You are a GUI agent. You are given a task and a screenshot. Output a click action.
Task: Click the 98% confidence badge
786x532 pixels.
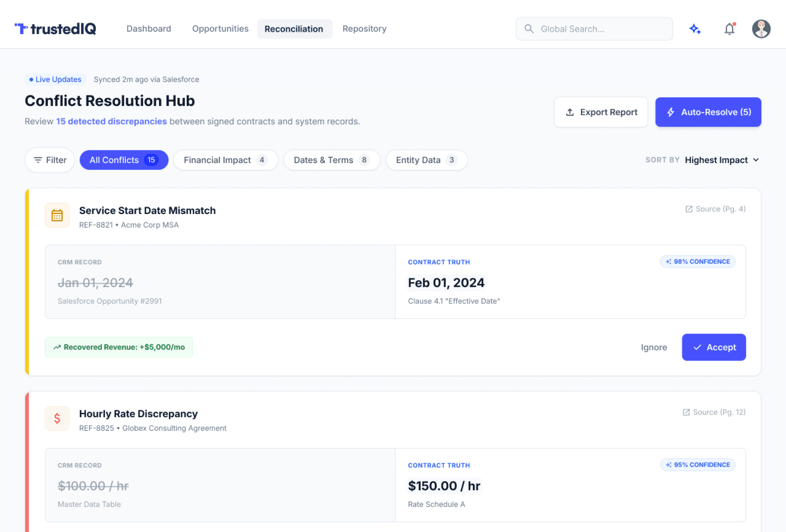698,261
